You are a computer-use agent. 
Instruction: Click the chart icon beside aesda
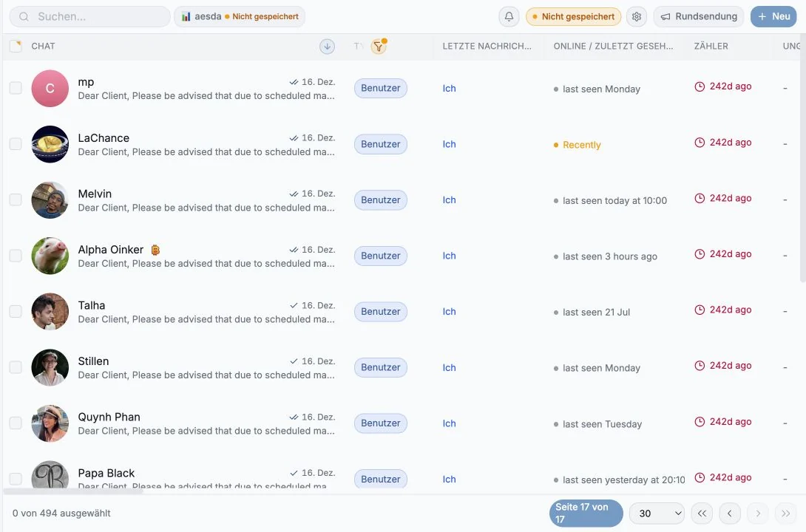(x=186, y=16)
